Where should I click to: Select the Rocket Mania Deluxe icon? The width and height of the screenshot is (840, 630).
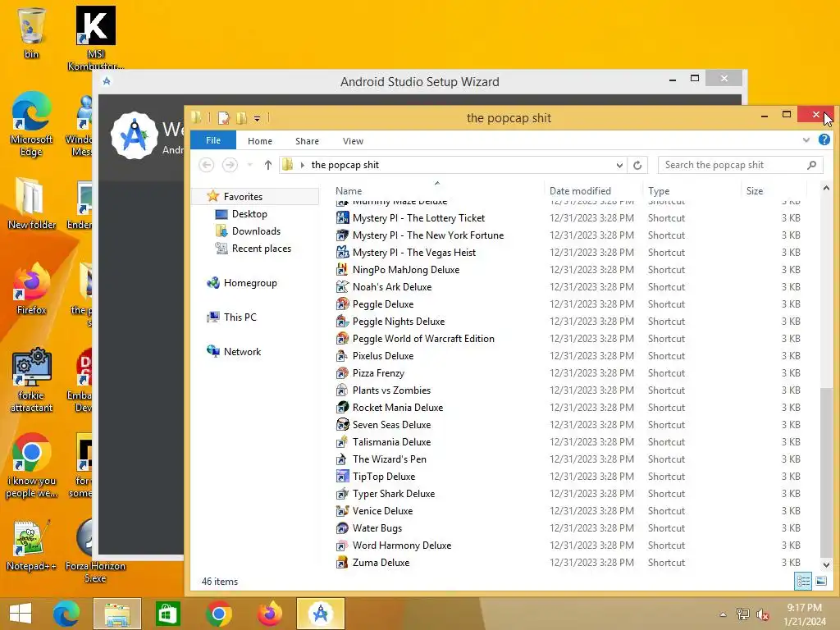(342, 408)
